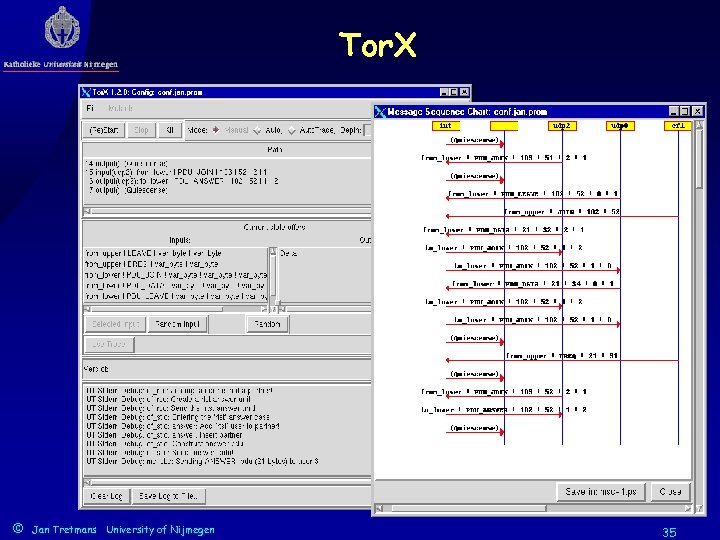Click the Depth input field
The width and height of the screenshot is (720, 540).
pos(367,130)
